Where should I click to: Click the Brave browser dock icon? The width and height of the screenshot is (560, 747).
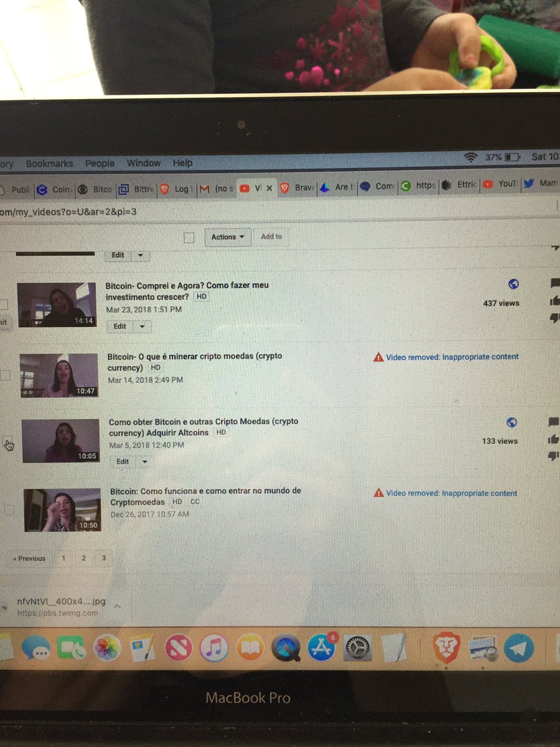(447, 648)
